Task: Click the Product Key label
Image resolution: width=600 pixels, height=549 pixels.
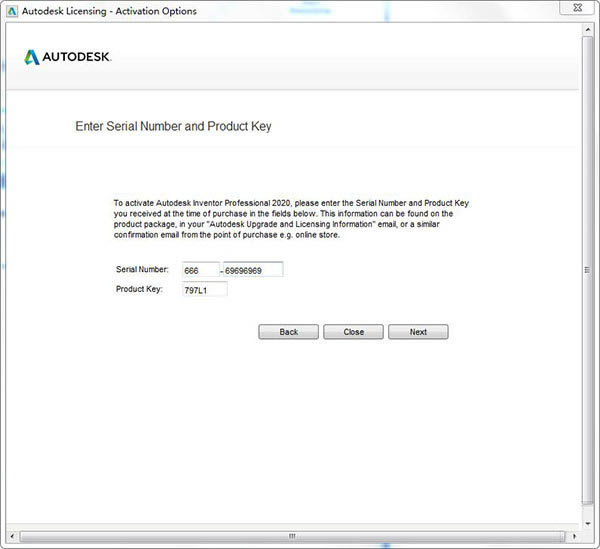Action: tap(139, 289)
